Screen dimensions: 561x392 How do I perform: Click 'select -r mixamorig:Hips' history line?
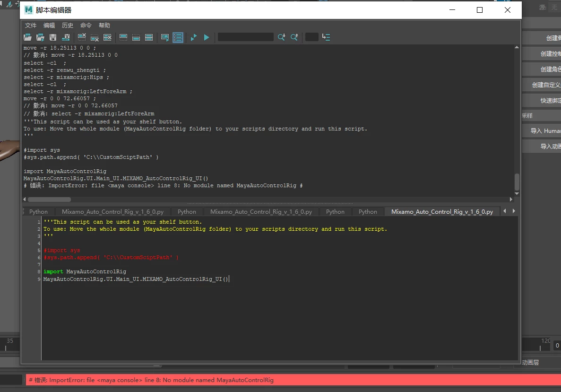pyautogui.click(x=67, y=78)
